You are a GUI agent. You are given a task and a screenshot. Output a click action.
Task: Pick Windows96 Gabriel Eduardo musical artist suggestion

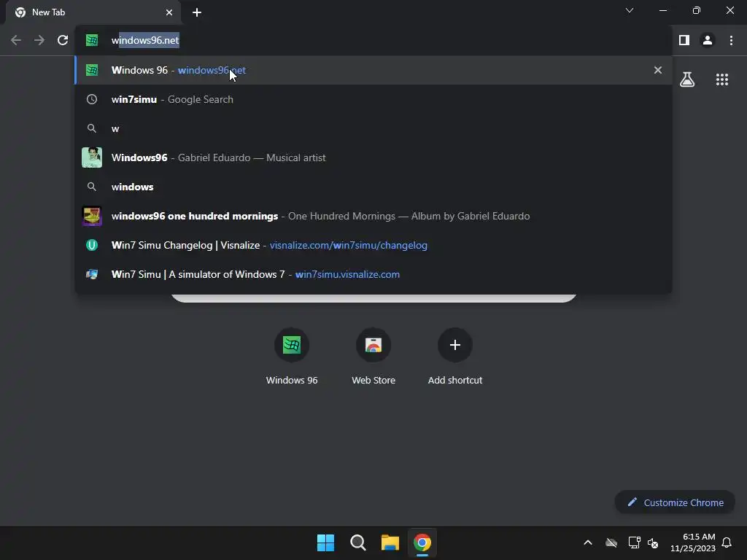pos(373,157)
